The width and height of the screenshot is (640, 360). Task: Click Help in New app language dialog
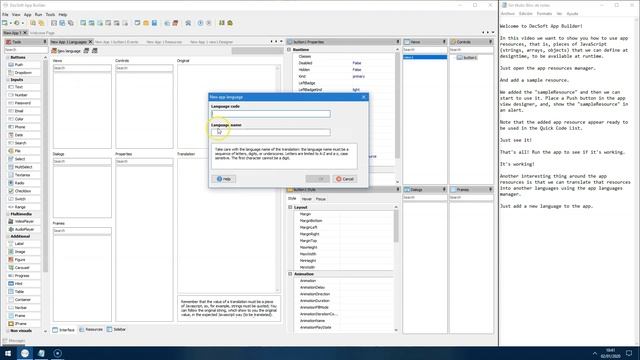pyautogui.click(x=224, y=179)
